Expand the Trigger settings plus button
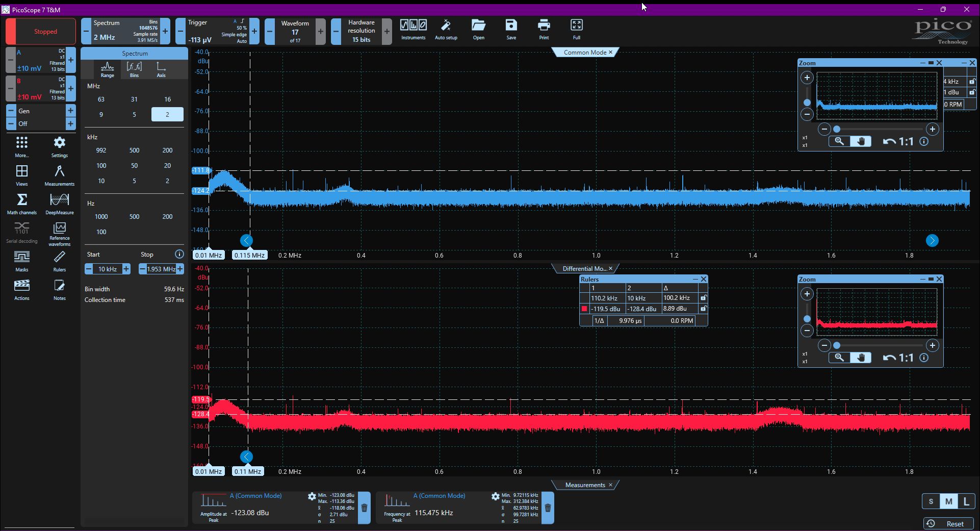Screen dimensions: 980x531 254,31
